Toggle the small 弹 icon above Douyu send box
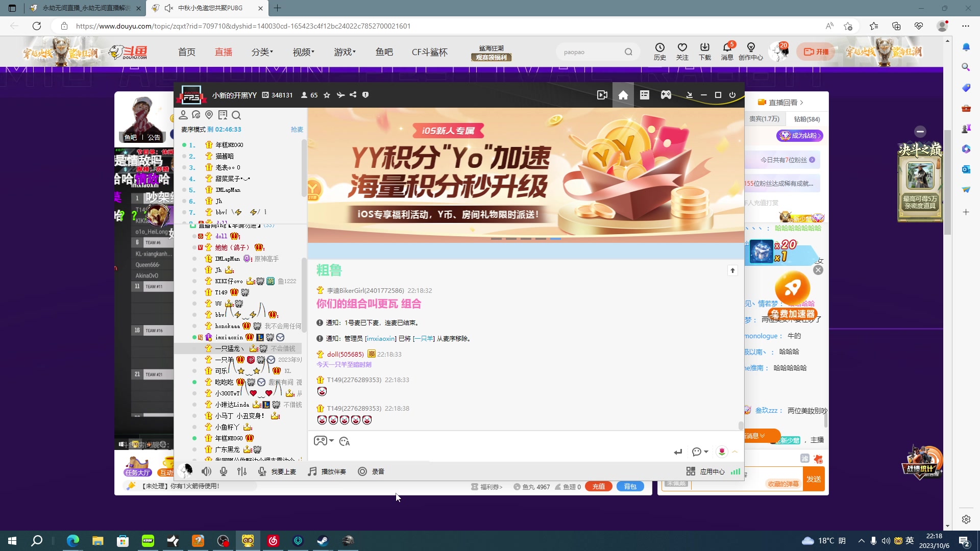Screen dimensions: 980x551 [805, 458]
